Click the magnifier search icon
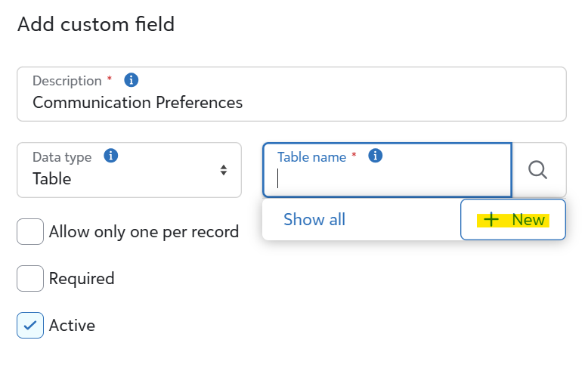The image size is (588, 368). point(538,170)
